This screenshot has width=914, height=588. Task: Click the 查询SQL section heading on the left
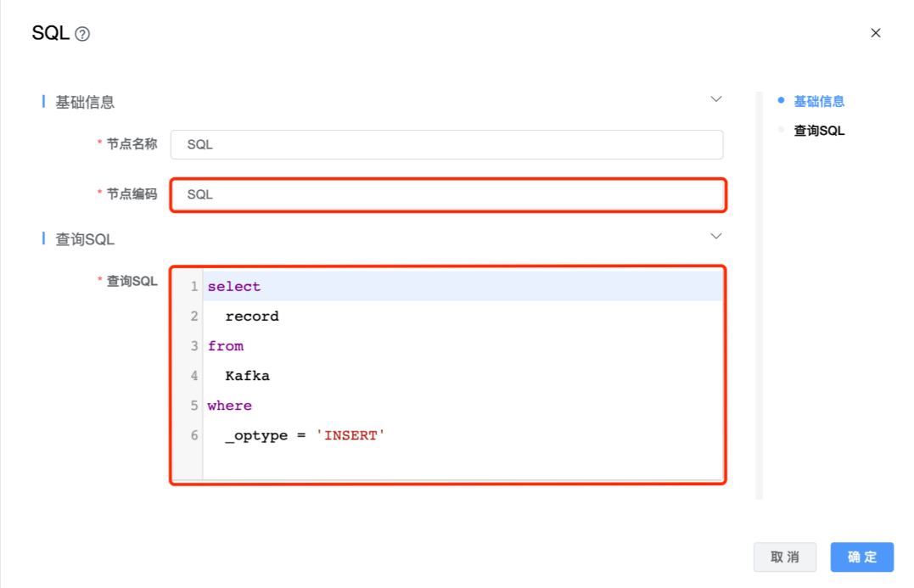point(85,239)
